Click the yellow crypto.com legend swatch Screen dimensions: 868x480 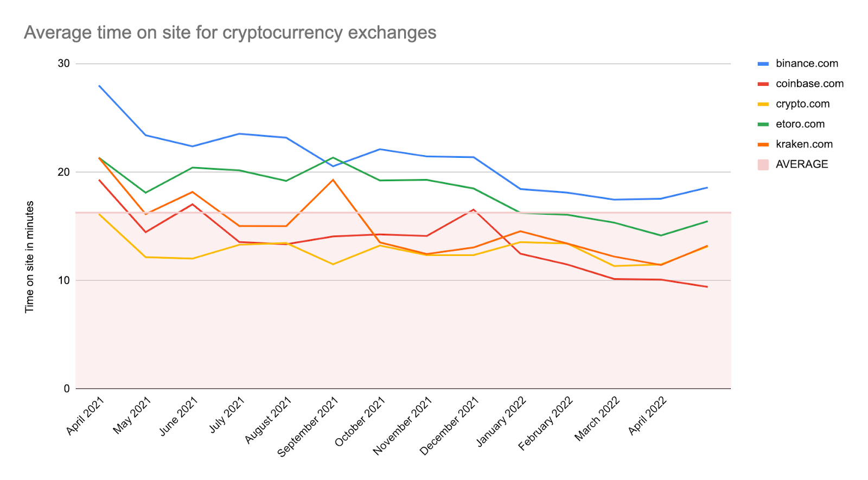[x=763, y=104]
